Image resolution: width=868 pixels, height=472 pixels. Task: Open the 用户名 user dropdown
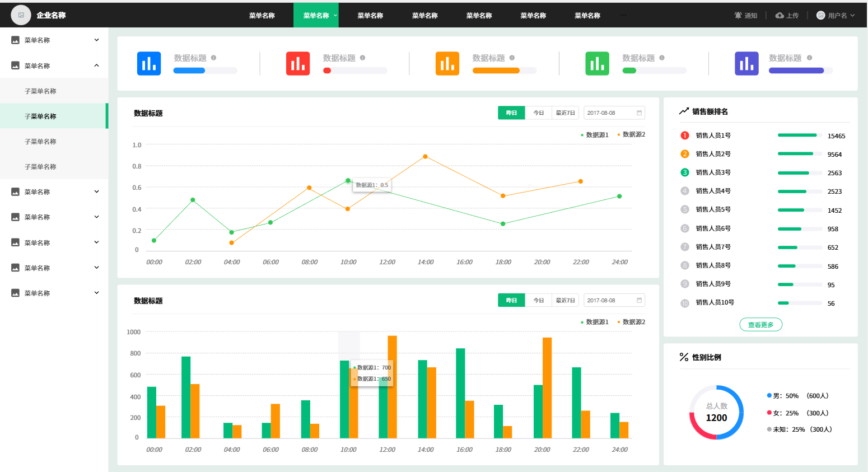pyautogui.click(x=836, y=15)
